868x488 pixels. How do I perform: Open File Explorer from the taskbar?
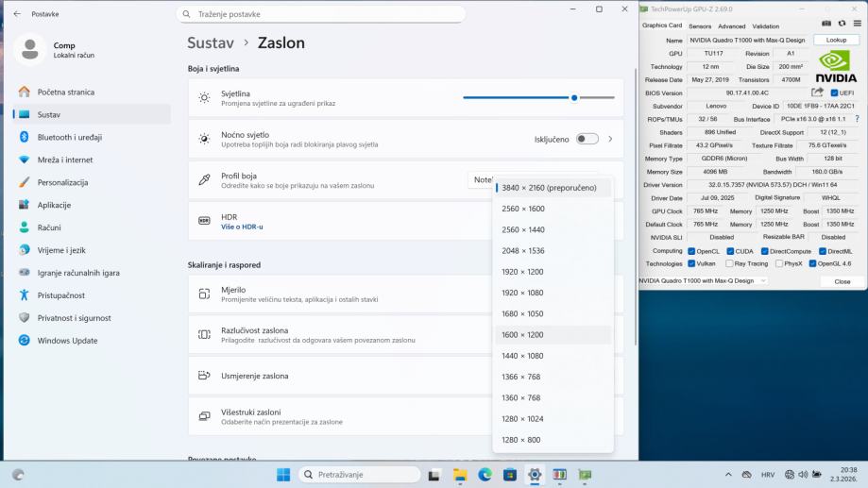tap(460, 475)
